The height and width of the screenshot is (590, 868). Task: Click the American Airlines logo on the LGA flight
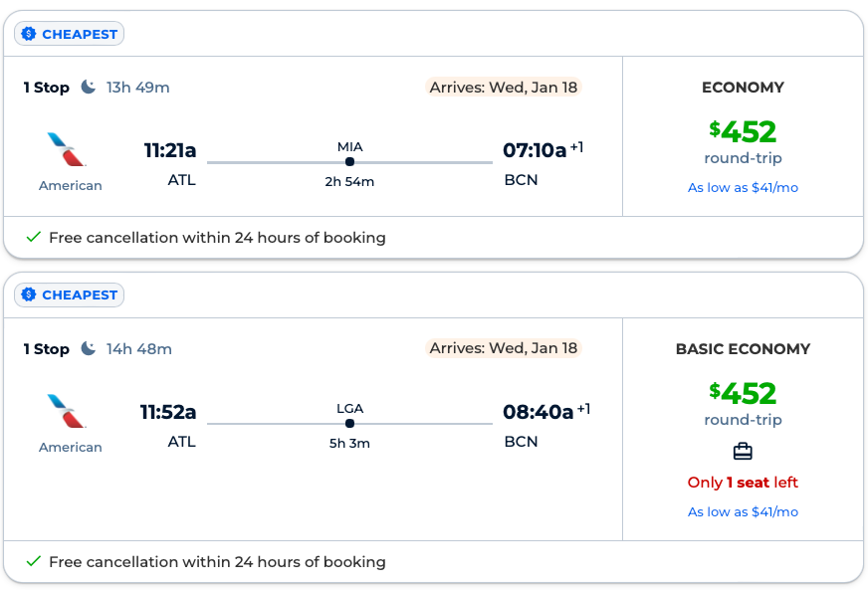tap(68, 411)
